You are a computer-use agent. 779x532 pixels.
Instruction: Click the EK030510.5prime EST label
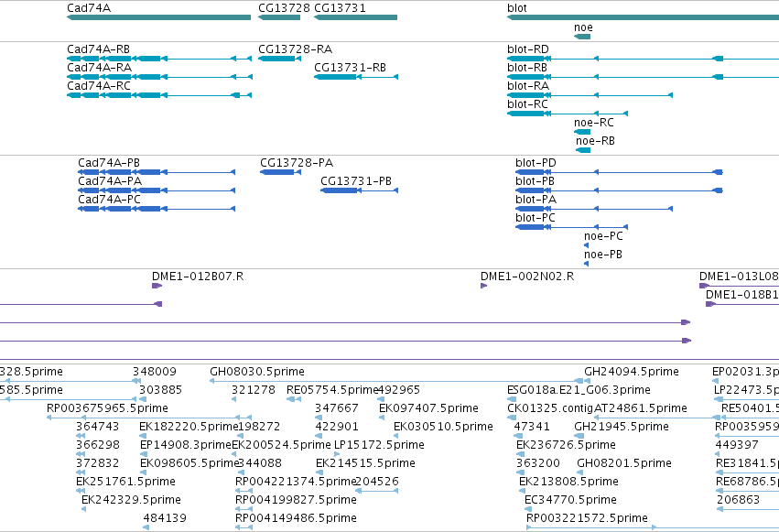(443, 427)
